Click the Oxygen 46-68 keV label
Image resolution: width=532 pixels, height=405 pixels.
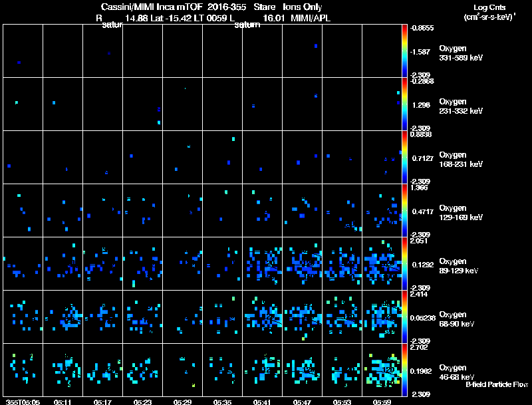tap(457, 372)
